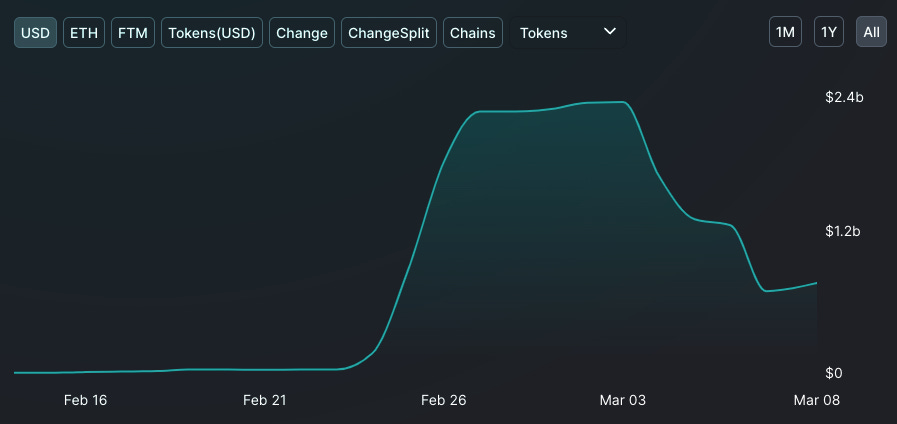Click the chart peak near Mar 03
897x424 pixels.
pyautogui.click(x=622, y=102)
